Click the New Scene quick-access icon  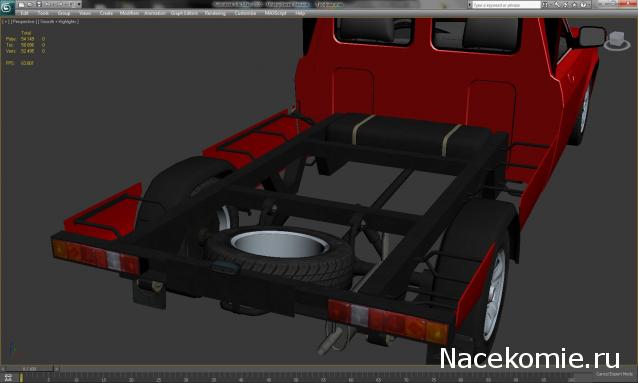[x=21, y=4]
